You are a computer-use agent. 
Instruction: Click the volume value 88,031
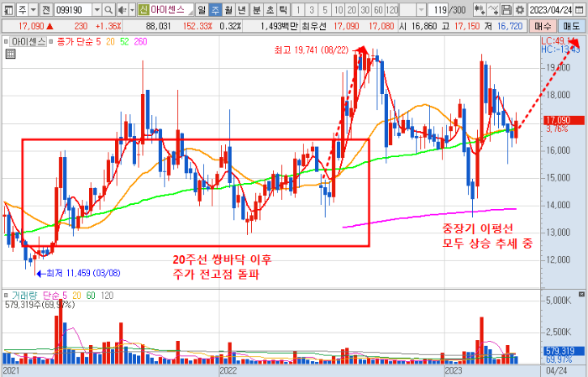pyautogui.click(x=158, y=26)
